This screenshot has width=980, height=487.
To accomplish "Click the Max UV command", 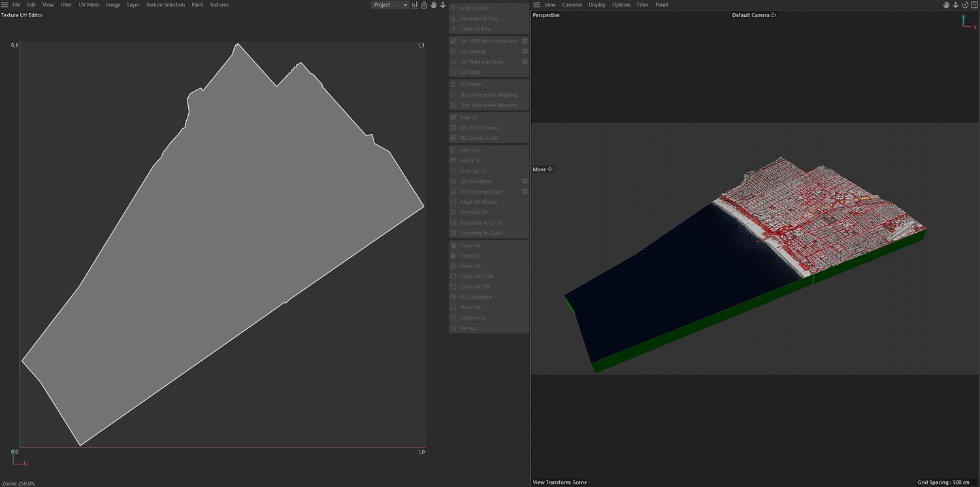I will (489, 117).
